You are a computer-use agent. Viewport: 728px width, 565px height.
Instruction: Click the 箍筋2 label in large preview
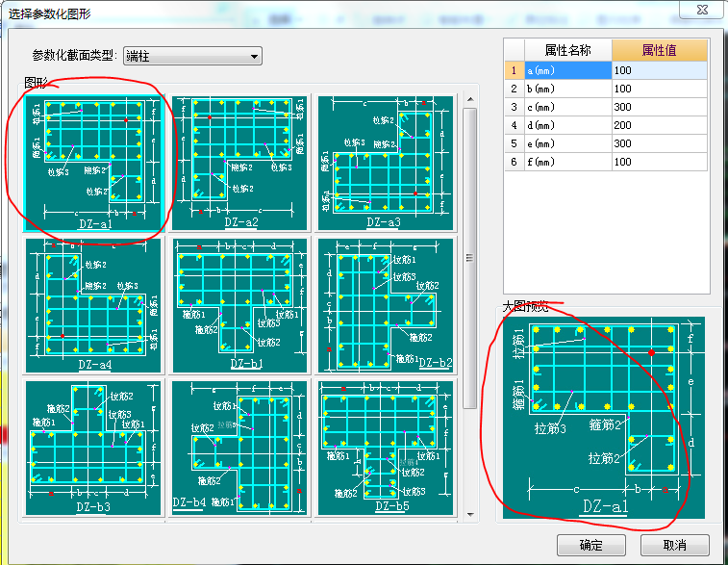pyautogui.click(x=605, y=424)
